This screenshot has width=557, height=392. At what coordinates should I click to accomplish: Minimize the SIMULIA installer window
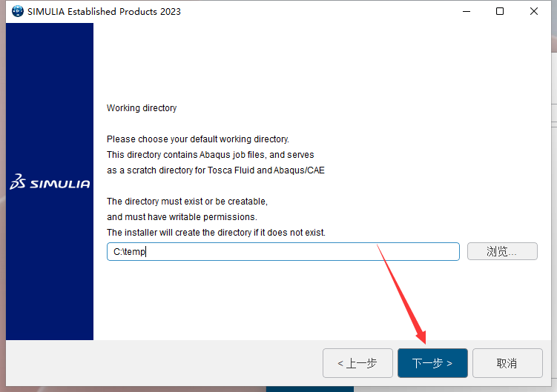467,11
